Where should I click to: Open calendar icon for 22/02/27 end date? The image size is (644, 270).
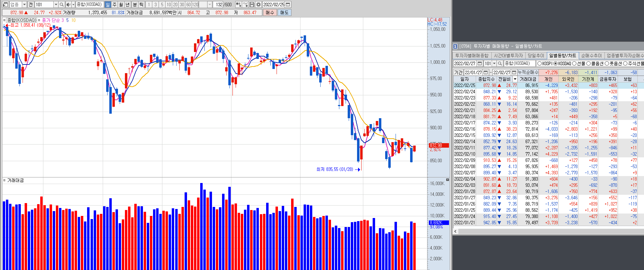pos(514,72)
